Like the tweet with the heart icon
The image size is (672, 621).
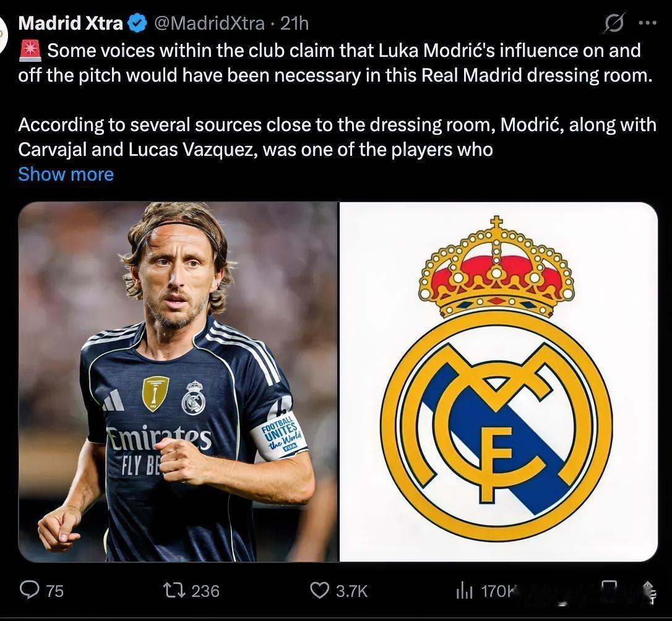[319, 590]
